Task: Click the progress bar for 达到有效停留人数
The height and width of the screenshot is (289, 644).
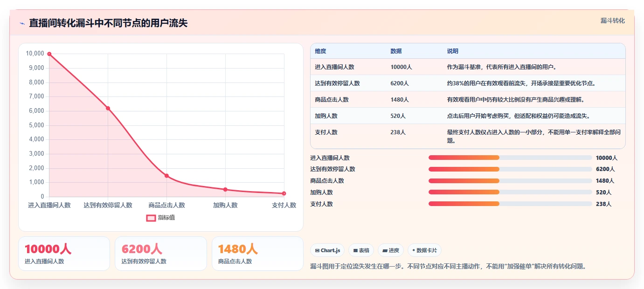Action: click(x=510, y=169)
